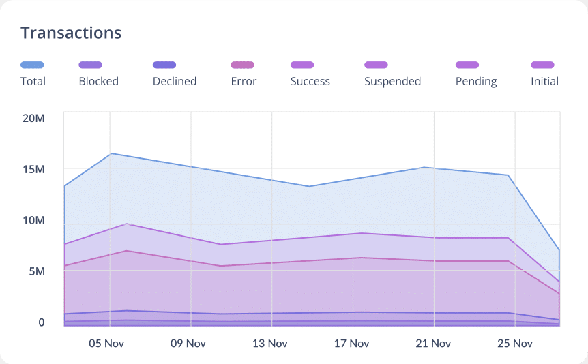Hide the Success series via its label
588x364 pixels.
(310, 82)
